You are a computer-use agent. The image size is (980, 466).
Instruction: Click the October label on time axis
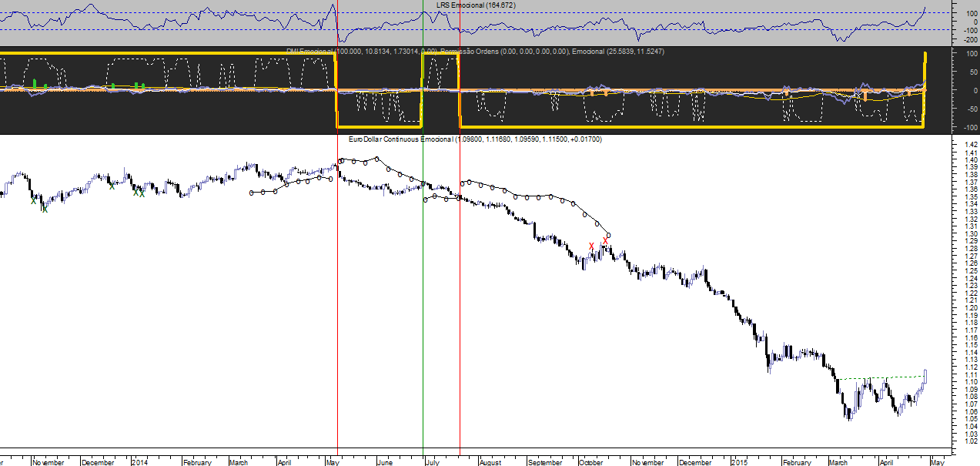coord(590,462)
